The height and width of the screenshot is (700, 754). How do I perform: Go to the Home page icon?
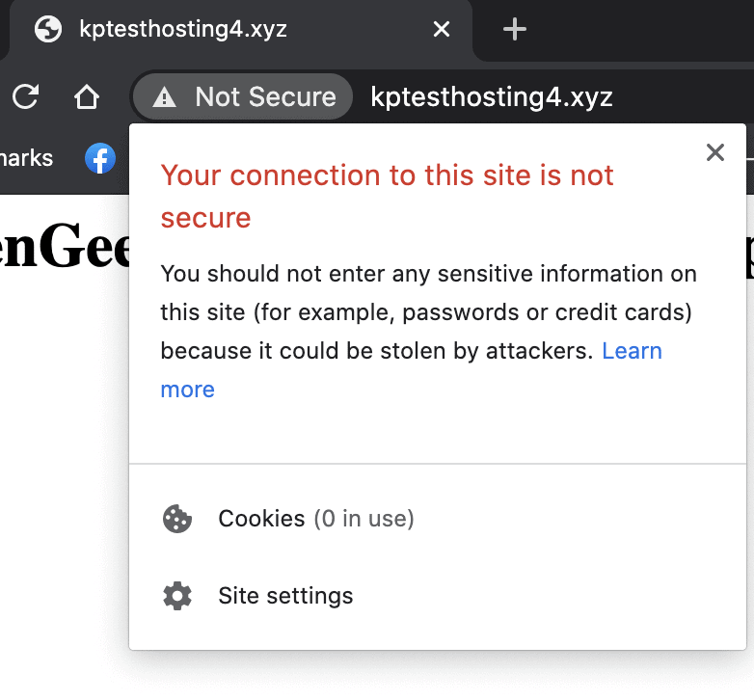pyautogui.click(x=87, y=96)
